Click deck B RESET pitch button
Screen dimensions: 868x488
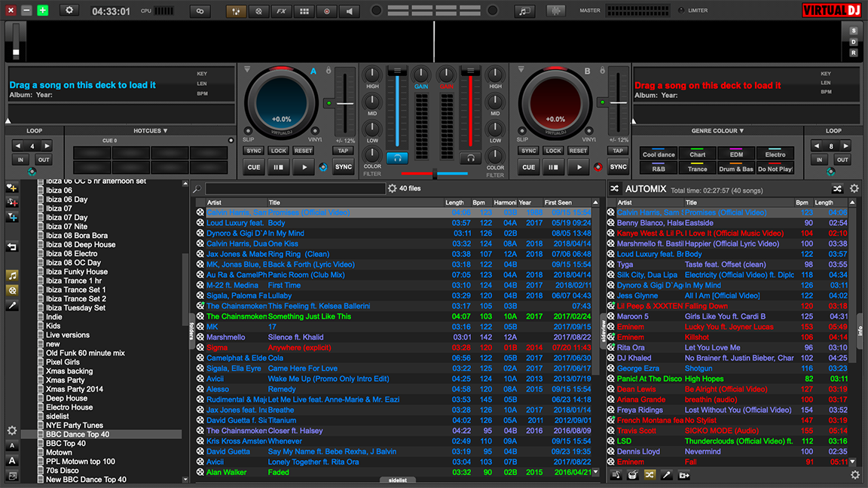point(578,151)
